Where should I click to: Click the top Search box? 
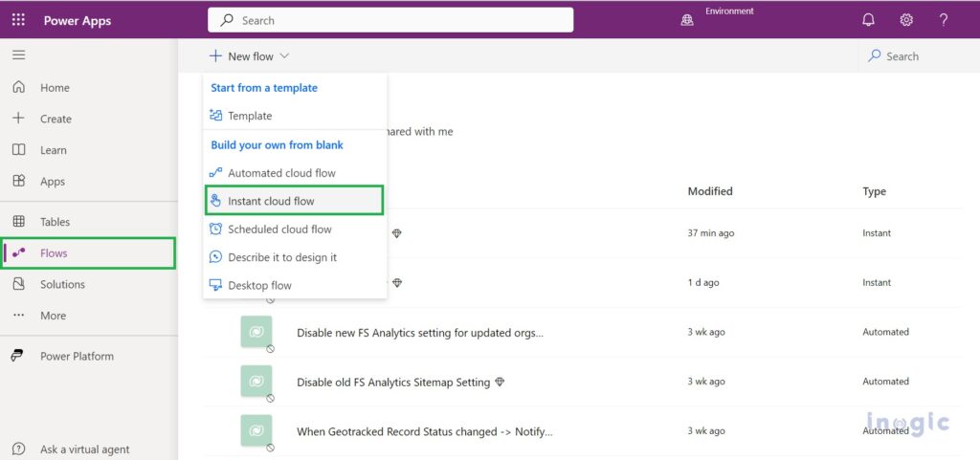pos(390,20)
